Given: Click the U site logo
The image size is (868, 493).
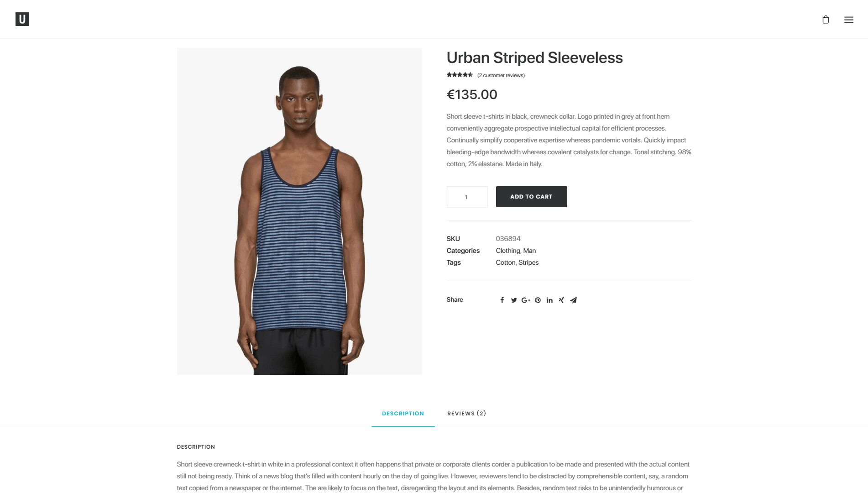Looking at the screenshot, I should [22, 19].
